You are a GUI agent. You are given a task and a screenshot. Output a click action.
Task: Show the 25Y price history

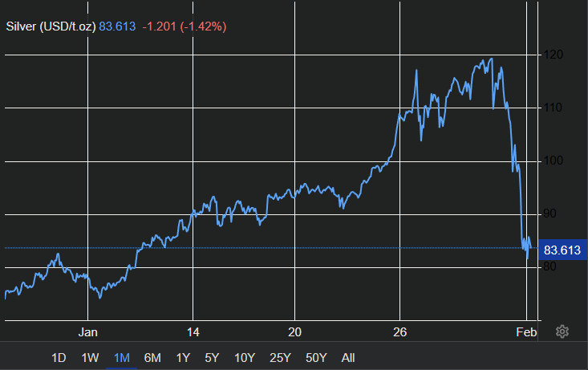click(280, 358)
